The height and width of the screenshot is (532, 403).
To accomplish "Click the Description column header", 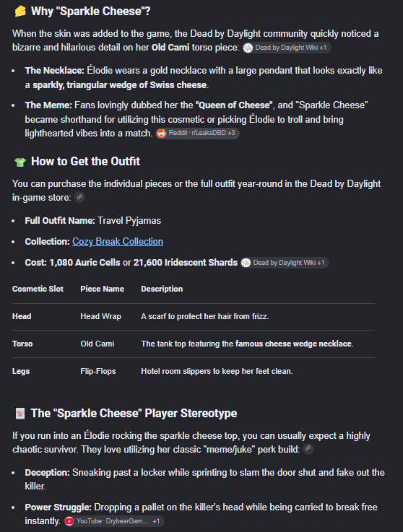I will [x=162, y=289].
